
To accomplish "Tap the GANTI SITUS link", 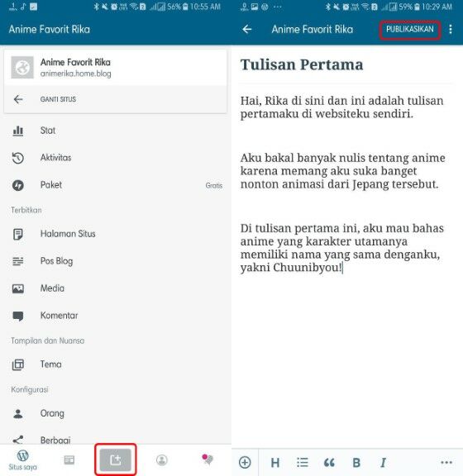I will coord(58,99).
